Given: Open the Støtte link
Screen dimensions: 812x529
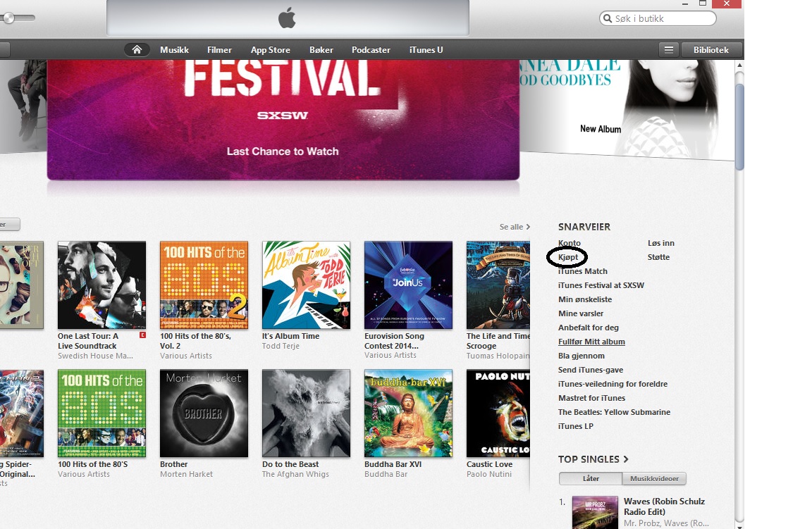Looking at the screenshot, I should 658,256.
